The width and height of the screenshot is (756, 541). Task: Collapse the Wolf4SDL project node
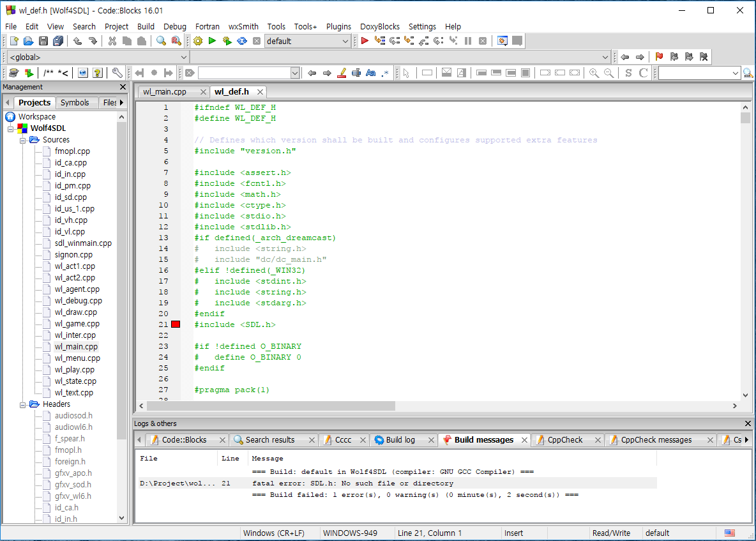tap(11, 129)
